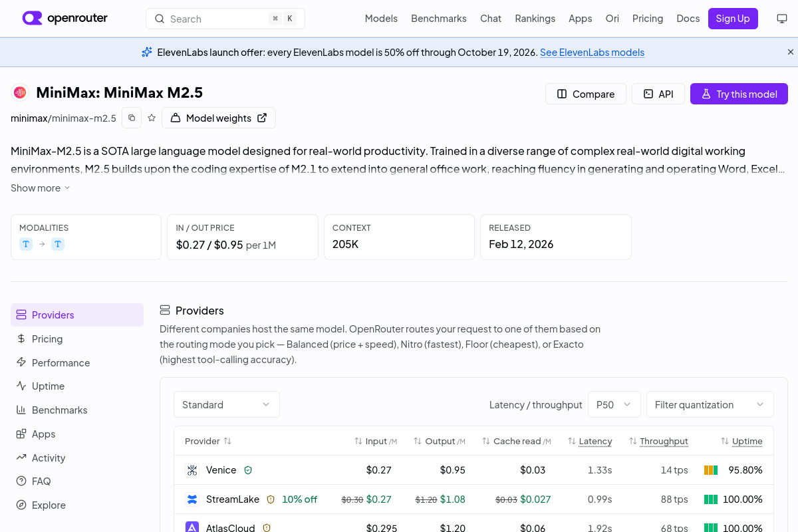Open the Standard routing dropdown

click(227, 404)
